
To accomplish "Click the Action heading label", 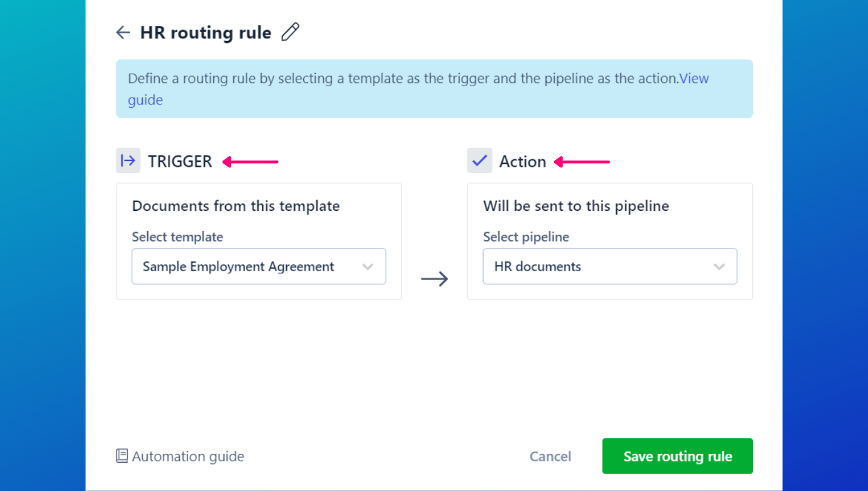I will (x=522, y=162).
